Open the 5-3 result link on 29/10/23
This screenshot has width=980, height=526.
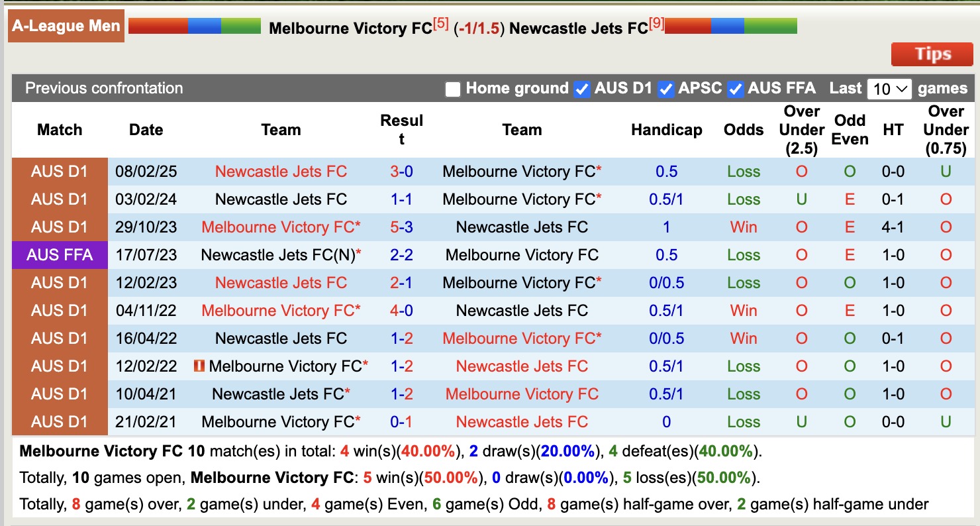coord(403,227)
